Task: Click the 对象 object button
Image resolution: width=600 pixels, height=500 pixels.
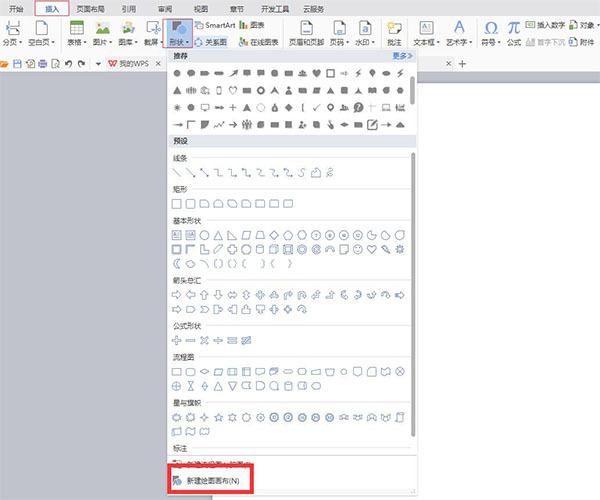Action: tap(582, 25)
